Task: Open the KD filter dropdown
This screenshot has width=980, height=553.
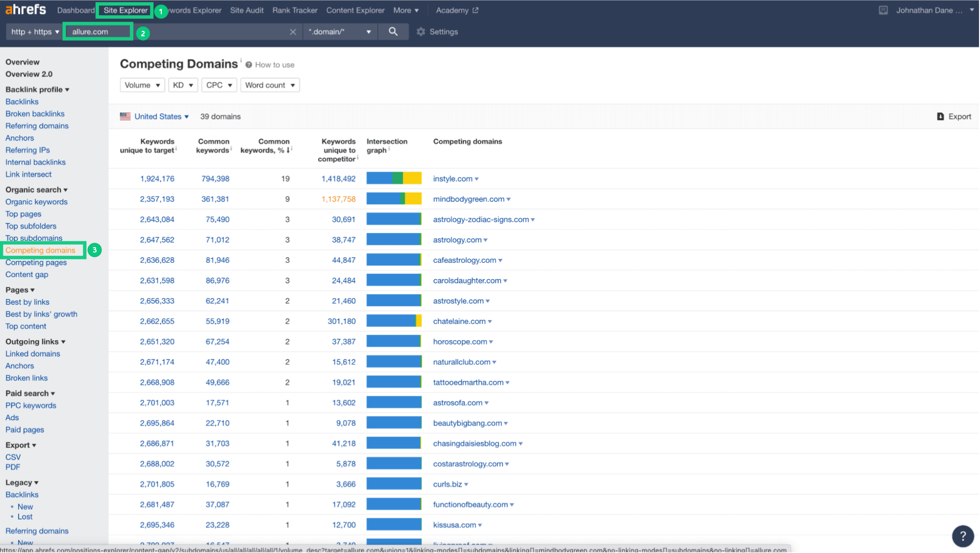Action: (183, 85)
